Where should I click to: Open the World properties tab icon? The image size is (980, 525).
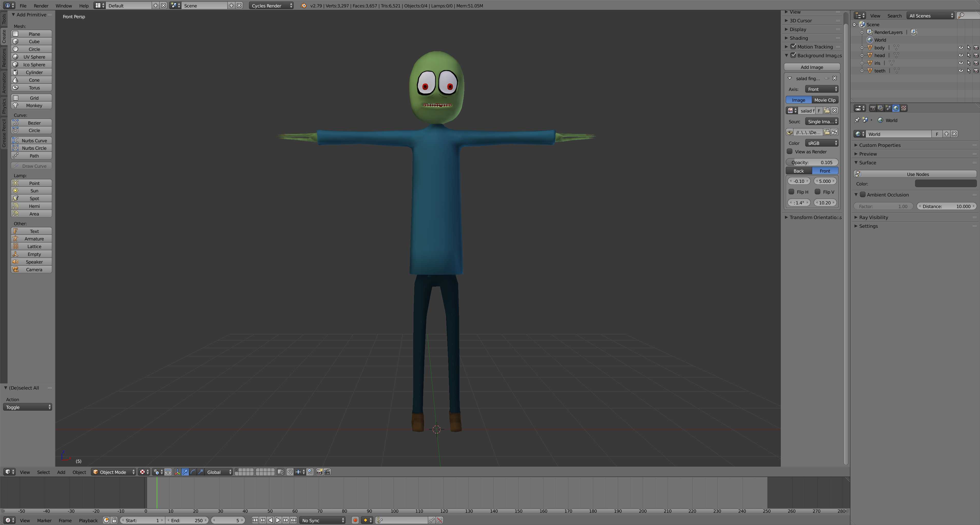tap(896, 108)
